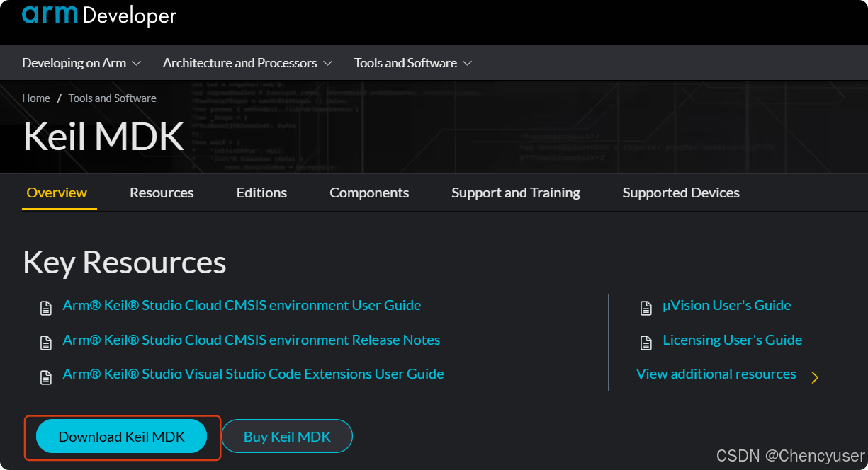Click the Key Resources heading
The width and height of the screenshot is (868, 470).
pyautogui.click(x=125, y=263)
